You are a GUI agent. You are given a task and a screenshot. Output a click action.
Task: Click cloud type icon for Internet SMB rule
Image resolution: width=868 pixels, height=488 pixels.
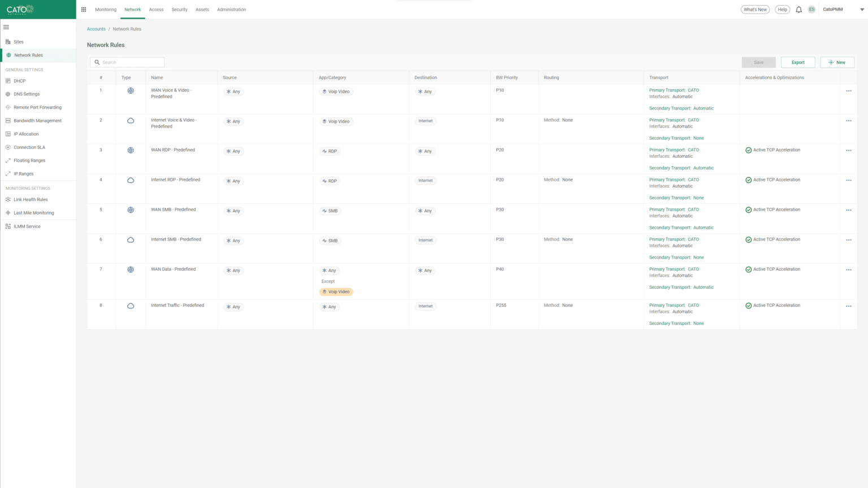pos(131,240)
